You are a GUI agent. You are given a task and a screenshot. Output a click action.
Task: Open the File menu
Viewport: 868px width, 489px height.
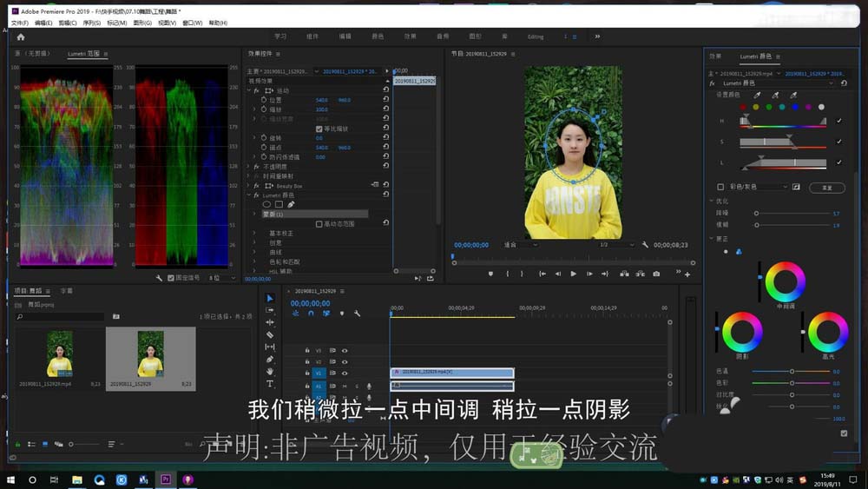[19, 23]
